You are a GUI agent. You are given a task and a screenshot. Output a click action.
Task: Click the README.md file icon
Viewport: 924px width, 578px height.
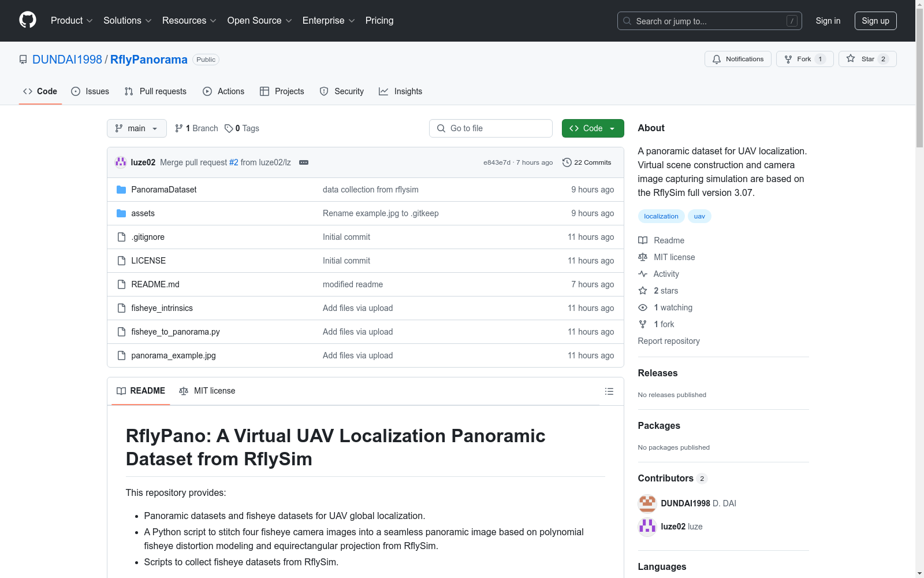[121, 284]
